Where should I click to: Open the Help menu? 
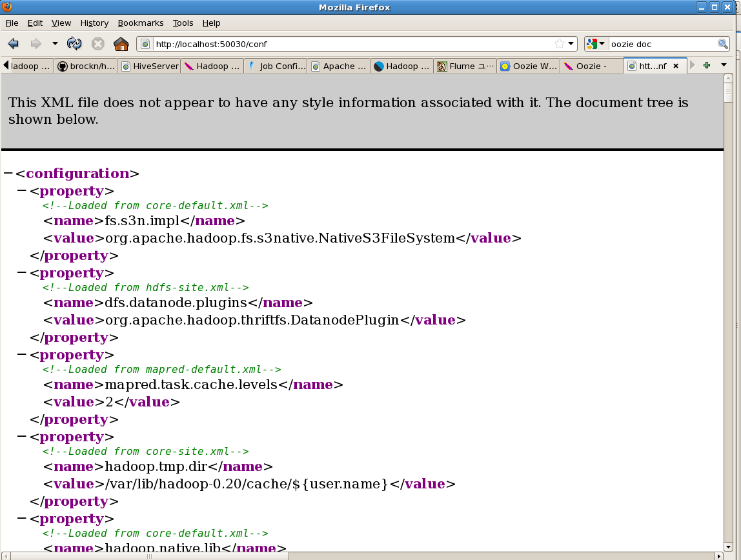pyautogui.click(x=211, y=23)
